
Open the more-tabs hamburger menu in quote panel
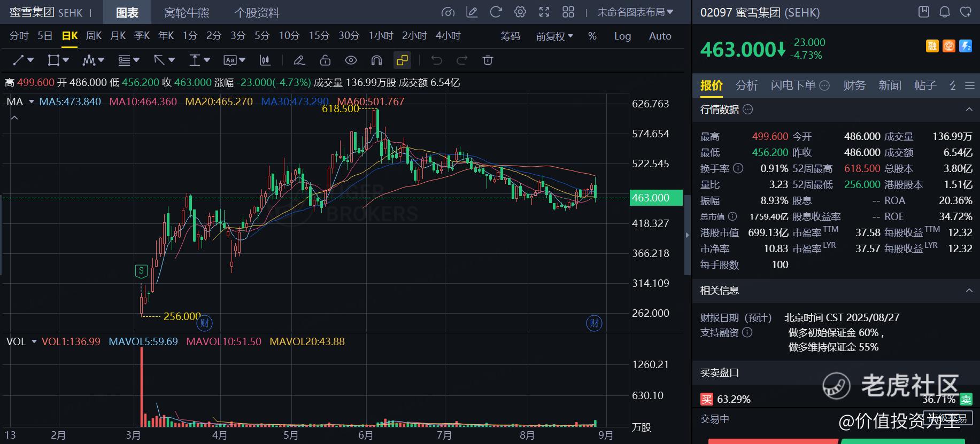click(970, 85)
